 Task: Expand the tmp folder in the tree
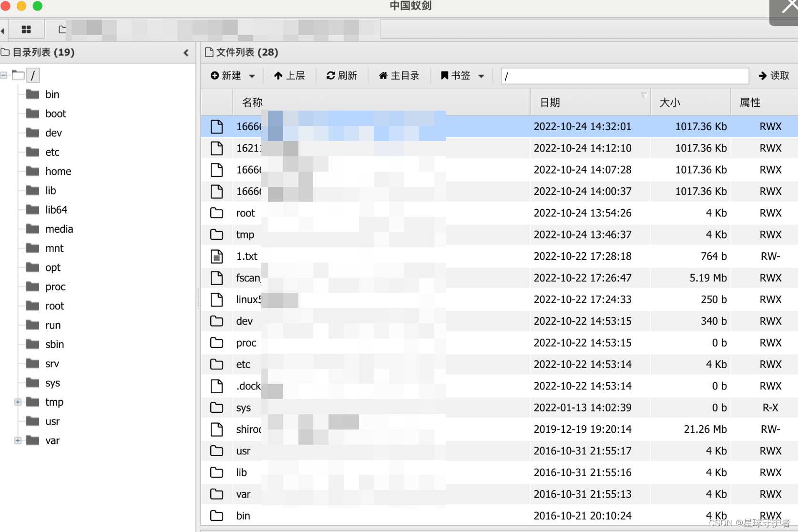point(18,402)
